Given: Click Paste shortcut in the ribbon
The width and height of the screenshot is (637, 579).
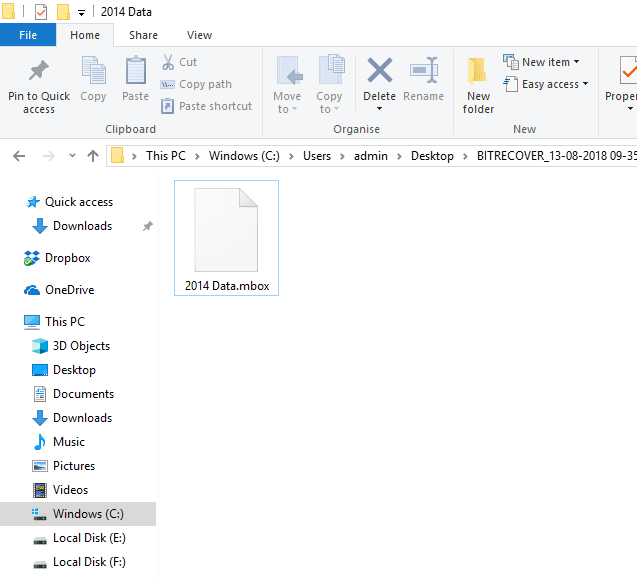Looking at the screenshot, I should [x=206, y=106].
